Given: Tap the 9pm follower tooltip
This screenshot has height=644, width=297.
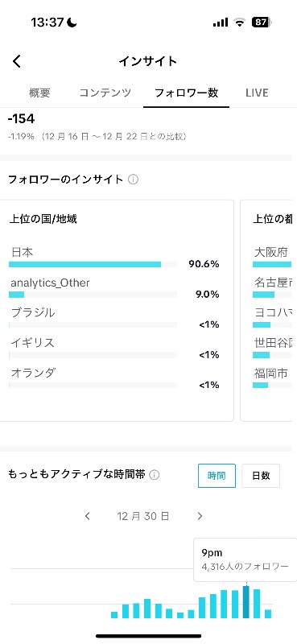Looking at the screenshot, I should click(x=245, y=559).
